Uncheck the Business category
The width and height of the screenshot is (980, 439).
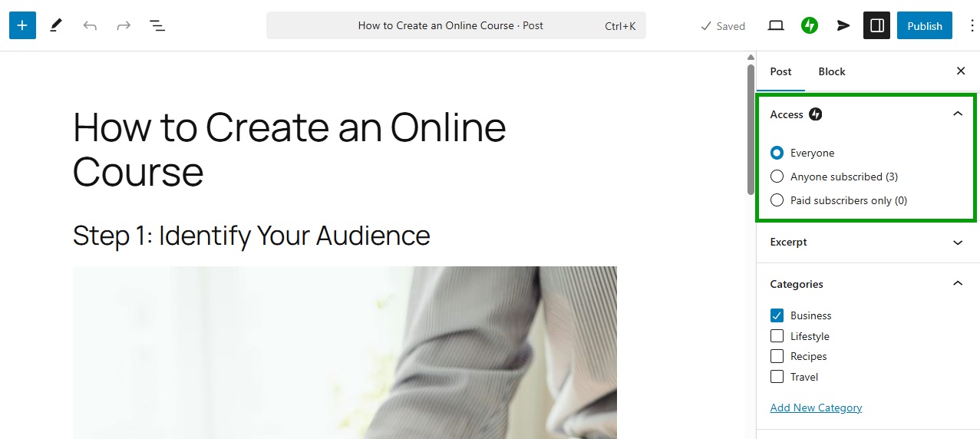click(777, 315)
